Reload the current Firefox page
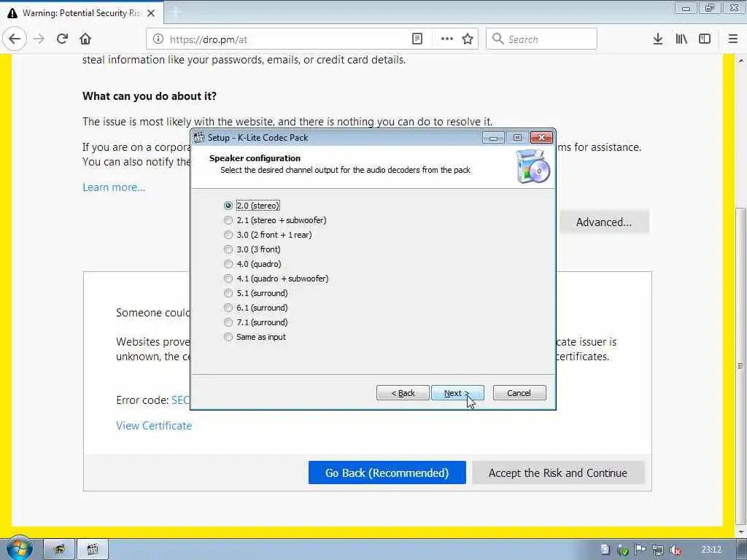Screen dimensions: 747x560 click(62, 39)
